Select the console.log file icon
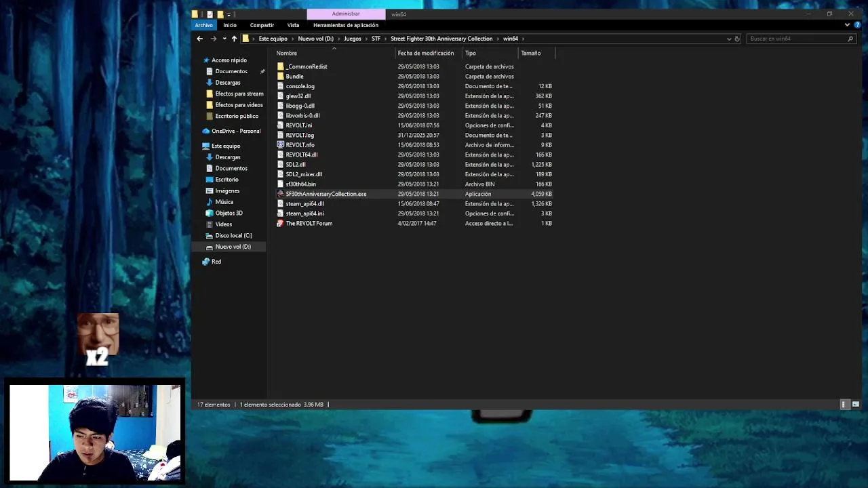 281,86
